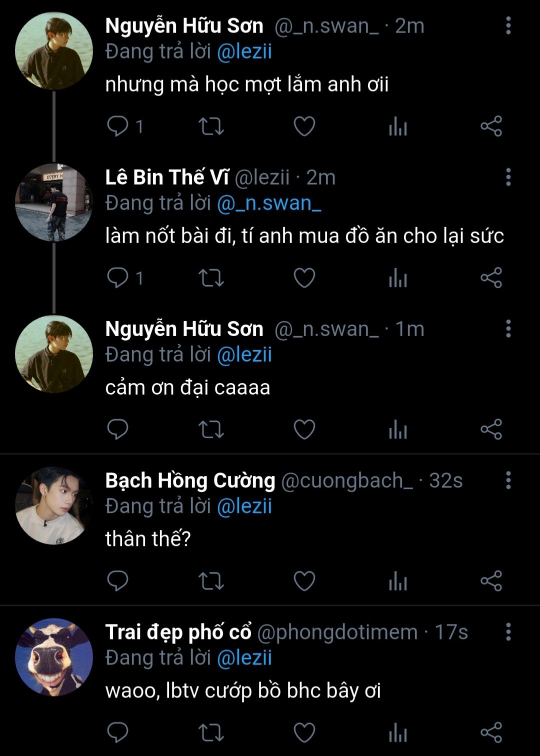Viewport: 540px width, 756px height.
Task: Open @lezii mention in Bạch Hồng Cường's reply
Action: [x=244, y=506]
